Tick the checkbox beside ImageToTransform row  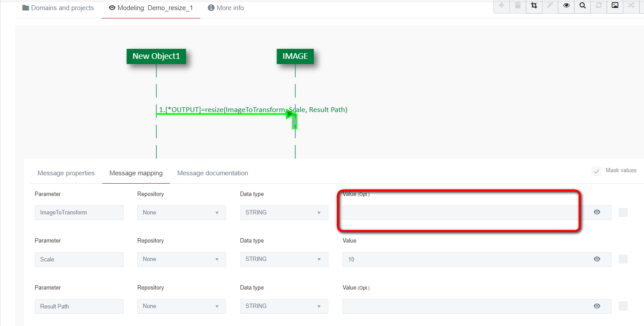pos(623,213)
